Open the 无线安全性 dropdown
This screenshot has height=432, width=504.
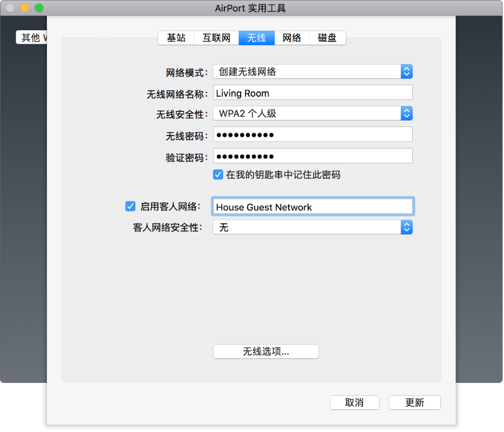pos(313,113)
